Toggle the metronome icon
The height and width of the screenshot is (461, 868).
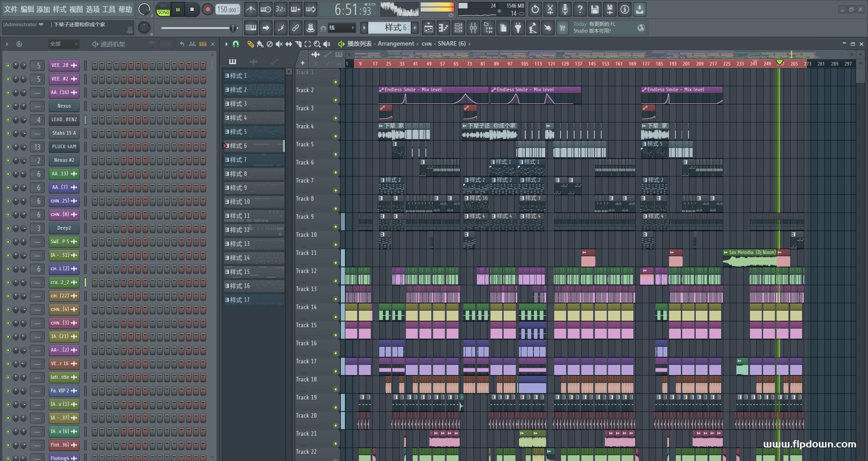coord(250,9)
